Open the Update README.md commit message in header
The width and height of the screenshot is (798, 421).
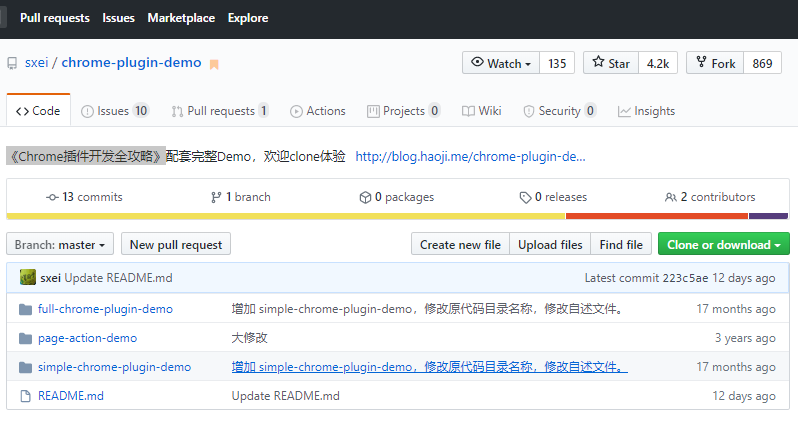(119, 278)
